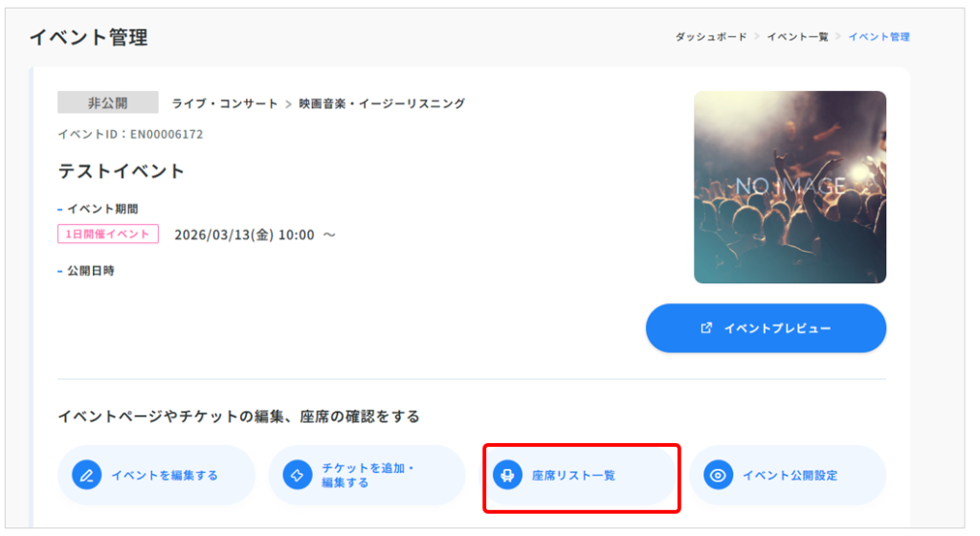Click the pencil icon for event editing
980x536 pixels.
point(86,475)
